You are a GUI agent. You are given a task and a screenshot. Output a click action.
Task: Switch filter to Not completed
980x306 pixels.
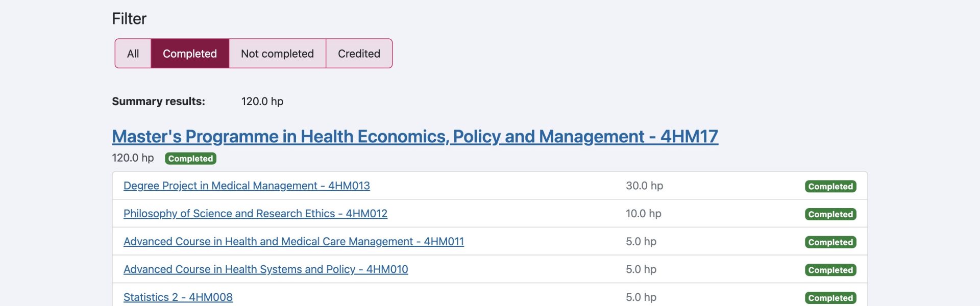tap(277, 54)
